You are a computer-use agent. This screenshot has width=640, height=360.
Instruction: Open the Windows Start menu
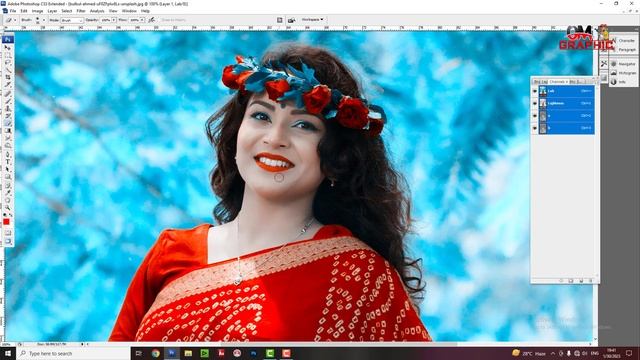coord(8,353)
